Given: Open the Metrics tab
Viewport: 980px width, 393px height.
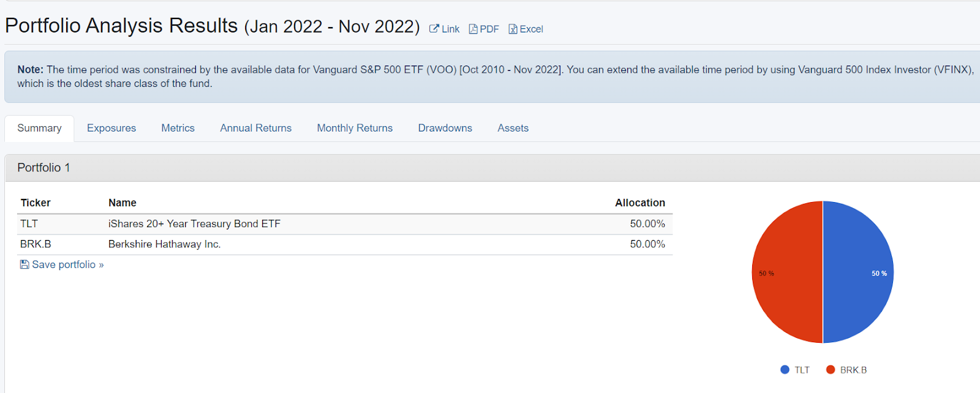Looking at the screenshot, I should (178, 128).
